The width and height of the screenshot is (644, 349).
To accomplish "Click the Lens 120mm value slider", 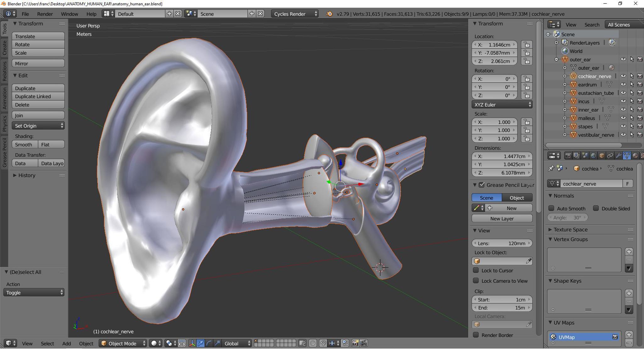I will click(x=502, y=243).
